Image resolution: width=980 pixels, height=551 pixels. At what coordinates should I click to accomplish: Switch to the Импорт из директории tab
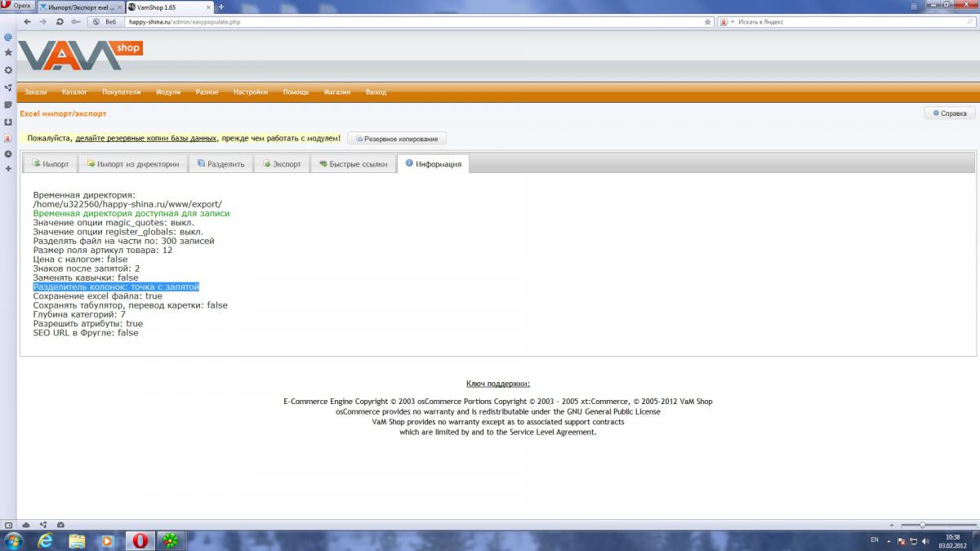(133, 164)
